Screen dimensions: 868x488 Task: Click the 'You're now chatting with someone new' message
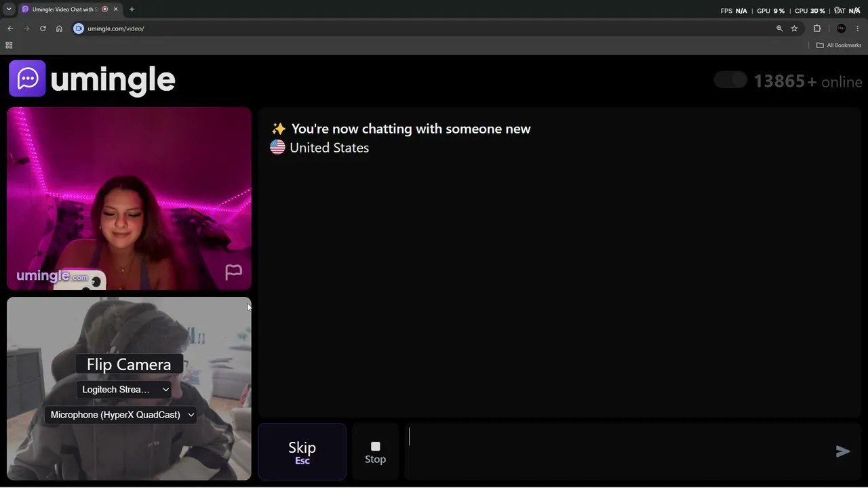[411, 129]
